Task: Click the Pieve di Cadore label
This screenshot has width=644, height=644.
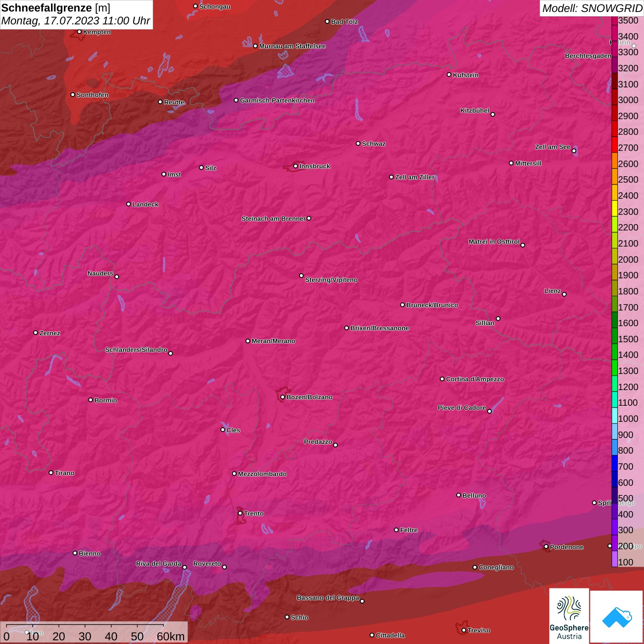Action: pyautogui.click(x=462, y=408)
